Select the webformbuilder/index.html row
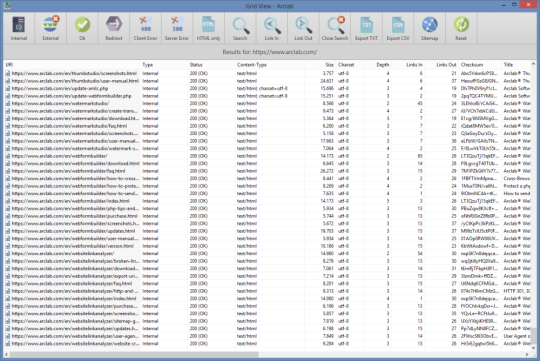540x361 pixels. click(x=267, y=201)
